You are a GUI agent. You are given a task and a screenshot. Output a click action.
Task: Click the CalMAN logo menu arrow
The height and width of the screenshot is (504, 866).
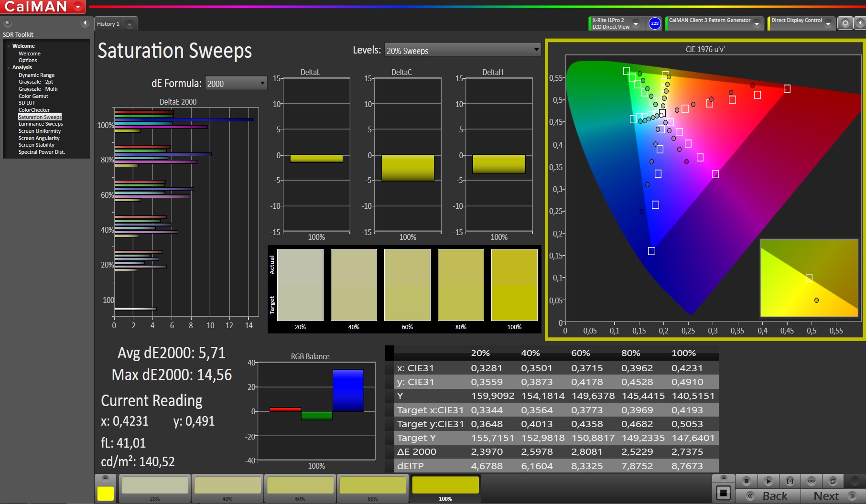(x=78, y=7)
